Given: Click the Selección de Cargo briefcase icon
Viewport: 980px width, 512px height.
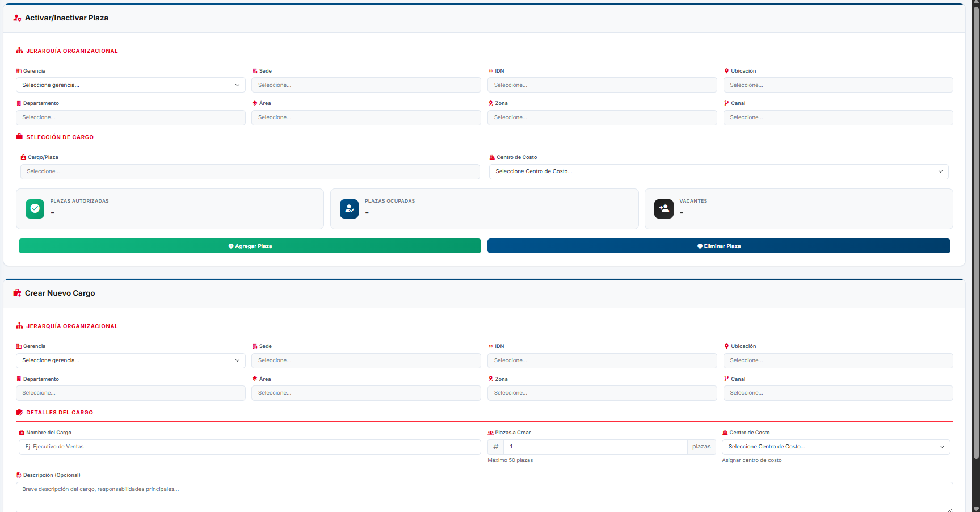Looking at the screenshot, I should tap(19, 137).
